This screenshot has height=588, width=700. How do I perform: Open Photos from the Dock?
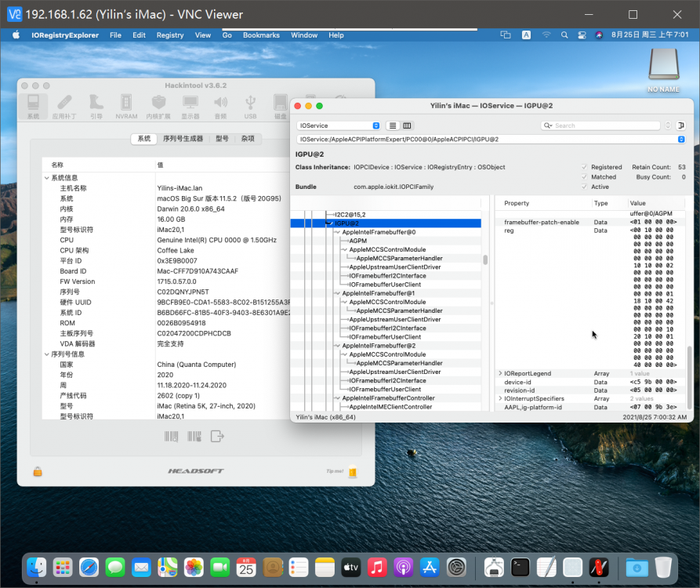click(194, 568)
